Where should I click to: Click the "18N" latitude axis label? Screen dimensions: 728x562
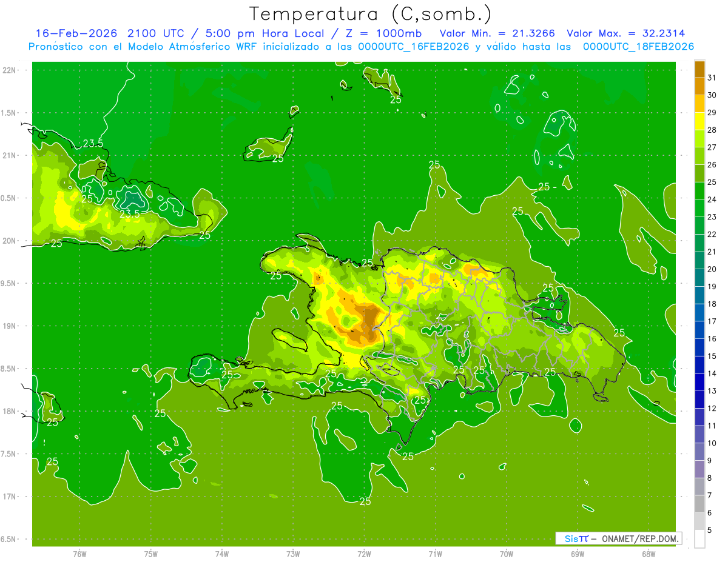click(x=8, y=412)
